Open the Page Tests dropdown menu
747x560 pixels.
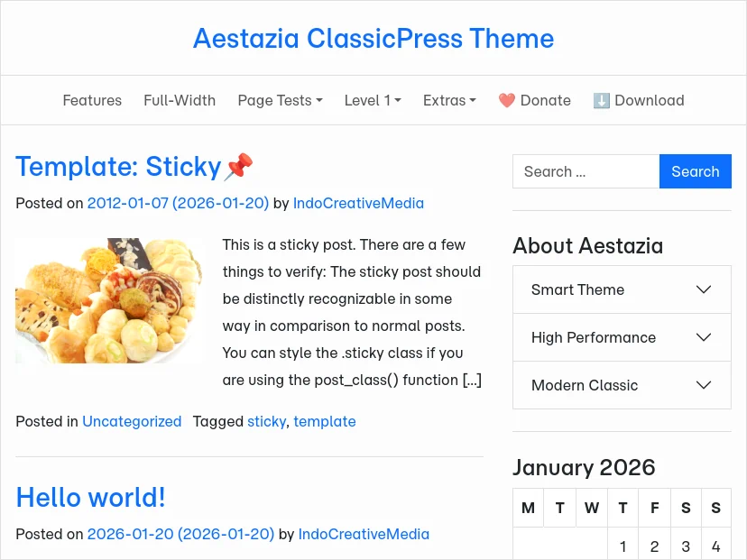pyautogui.click(x=280, y=100)
